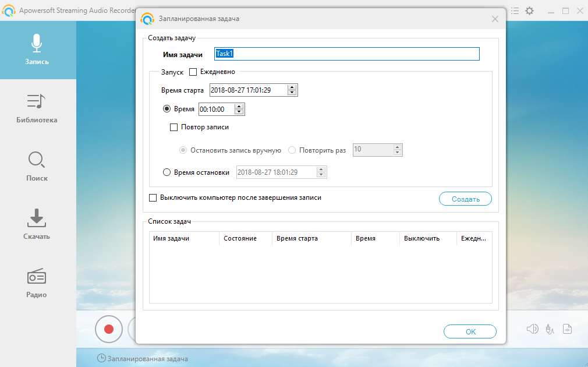Click the speaker audio source icon
Viewport: 588px width, 367px height.
tap(532, 329)
